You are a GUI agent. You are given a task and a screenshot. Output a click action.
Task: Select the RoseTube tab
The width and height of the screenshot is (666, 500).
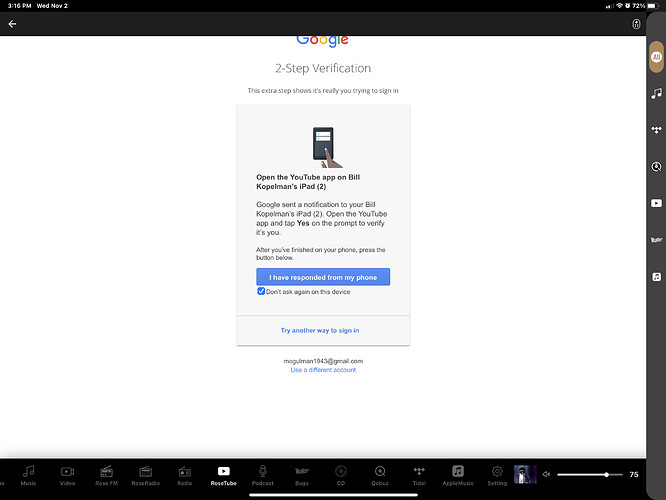click(223, 475)
